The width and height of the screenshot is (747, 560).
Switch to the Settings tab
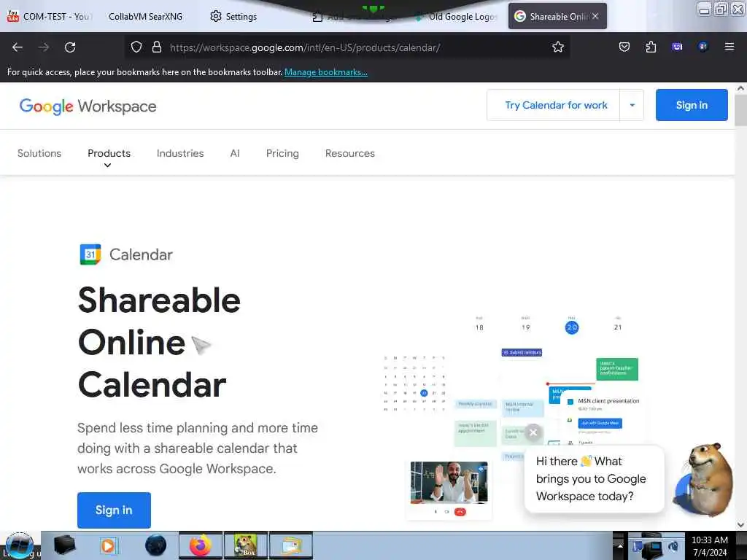coord(233,16)
